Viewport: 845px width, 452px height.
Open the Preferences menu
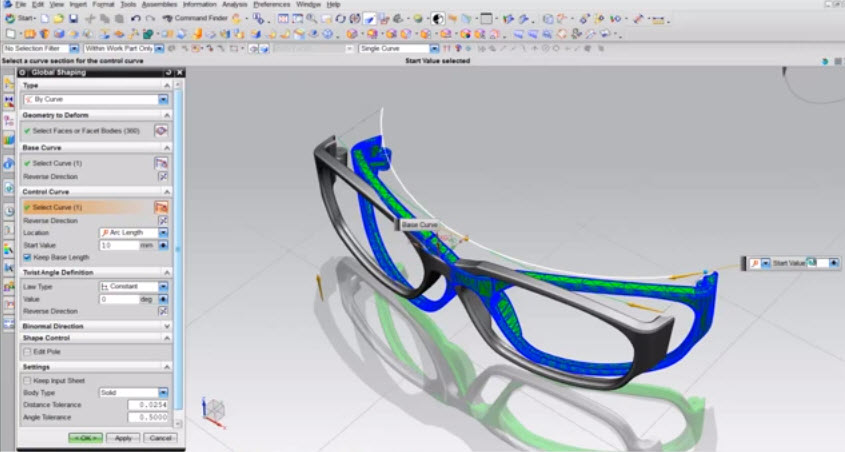[x=272, y=4]
